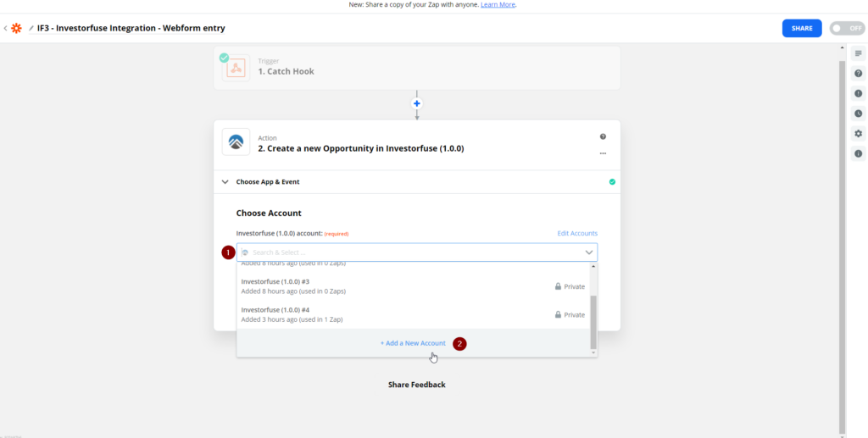
Task: Select the Investorfuse (1.0.0) #4 account
Action: (x=413, y=314)
